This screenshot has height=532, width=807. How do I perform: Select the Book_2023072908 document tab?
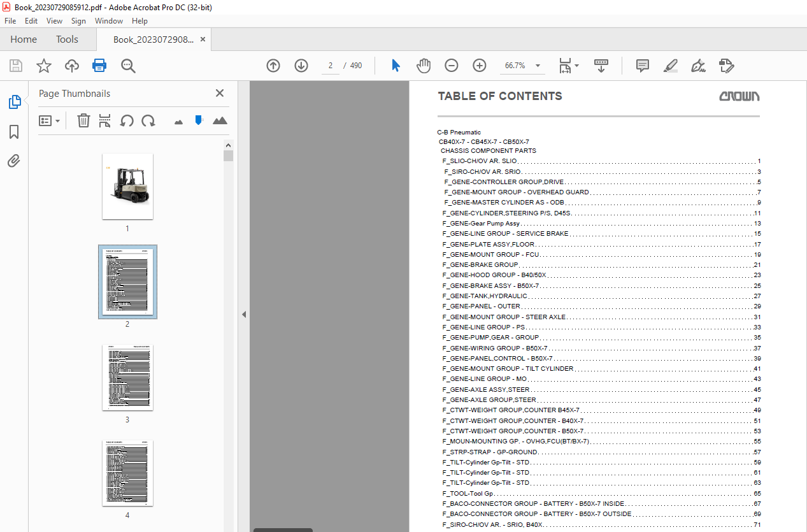click(x=153, y=40)
